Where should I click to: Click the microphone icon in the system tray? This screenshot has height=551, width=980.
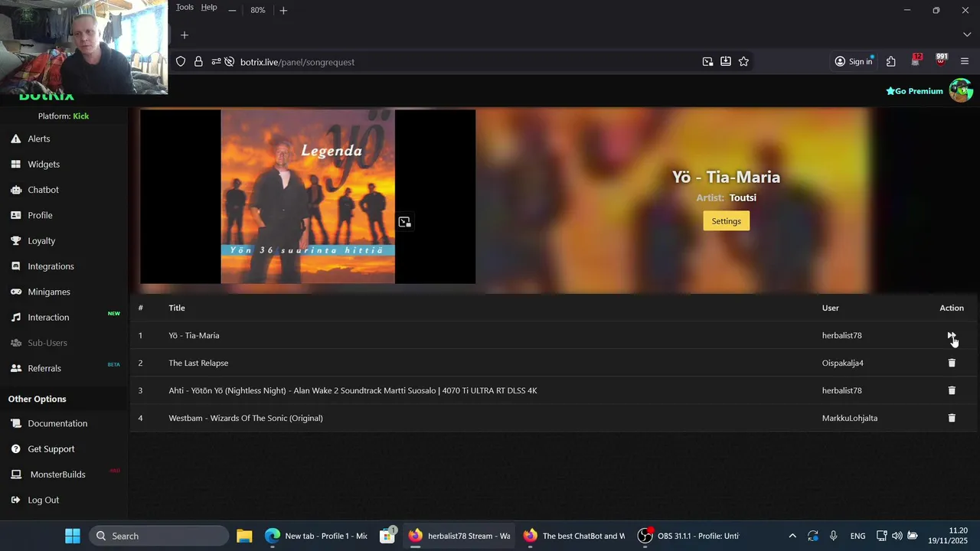[x=834, y=536]
